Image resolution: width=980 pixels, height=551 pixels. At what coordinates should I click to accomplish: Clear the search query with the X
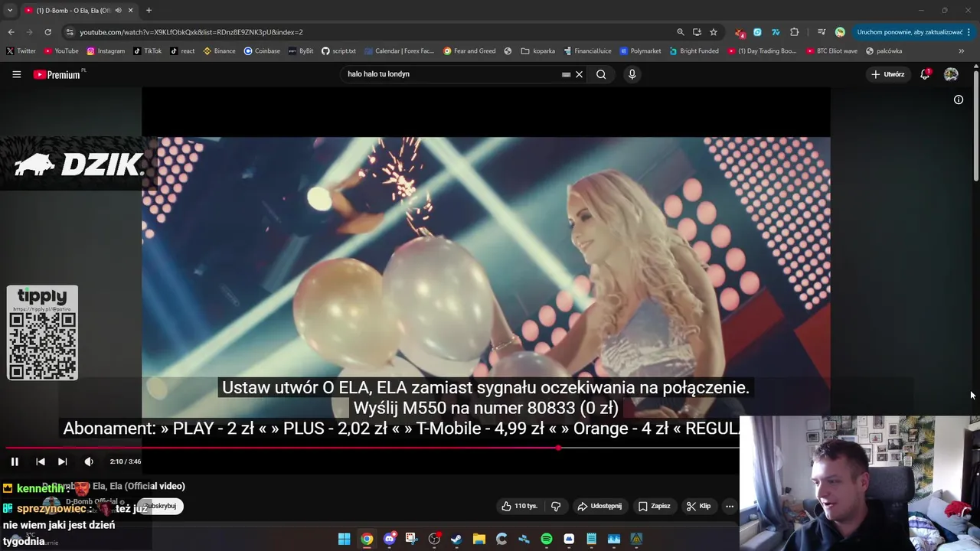coord(579,74)
